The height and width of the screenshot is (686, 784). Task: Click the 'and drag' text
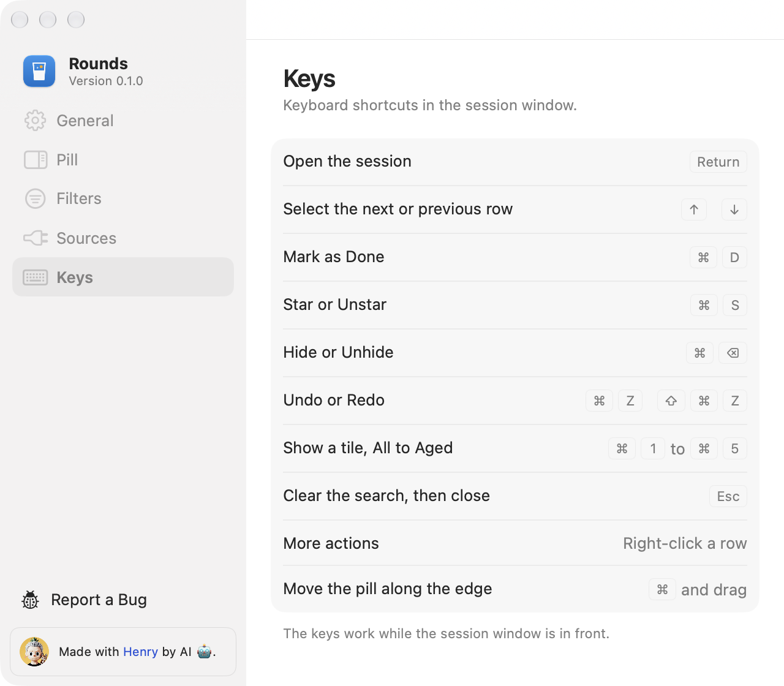click(x=714, y=590)
